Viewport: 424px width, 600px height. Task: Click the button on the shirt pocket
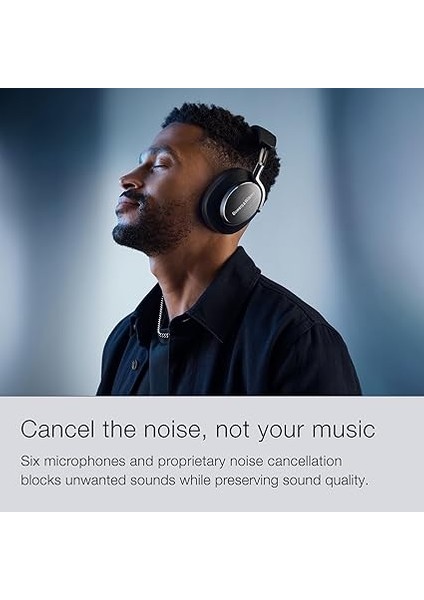(x=134, y=364)
